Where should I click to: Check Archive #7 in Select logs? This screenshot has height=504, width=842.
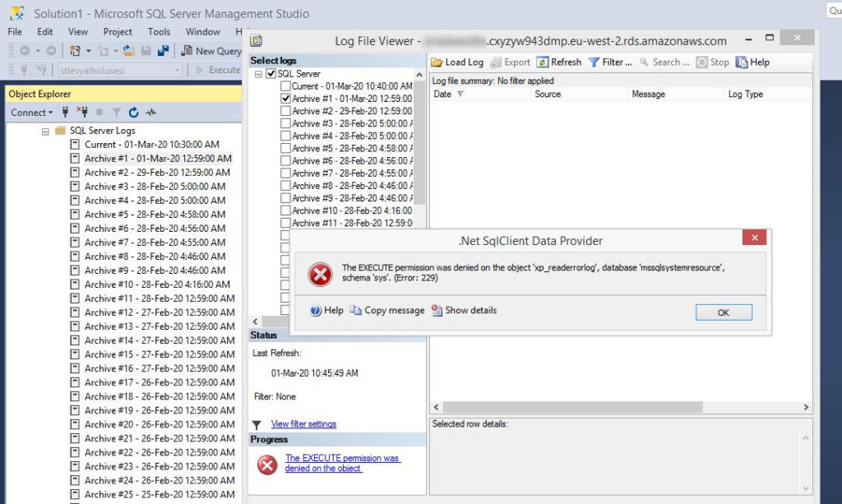tap(285, 173)
